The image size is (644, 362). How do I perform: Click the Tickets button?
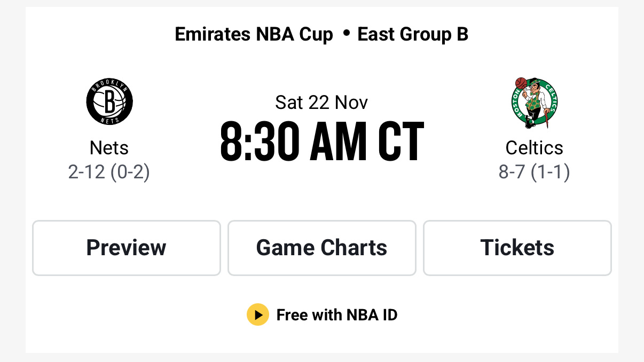click(517, 248)
